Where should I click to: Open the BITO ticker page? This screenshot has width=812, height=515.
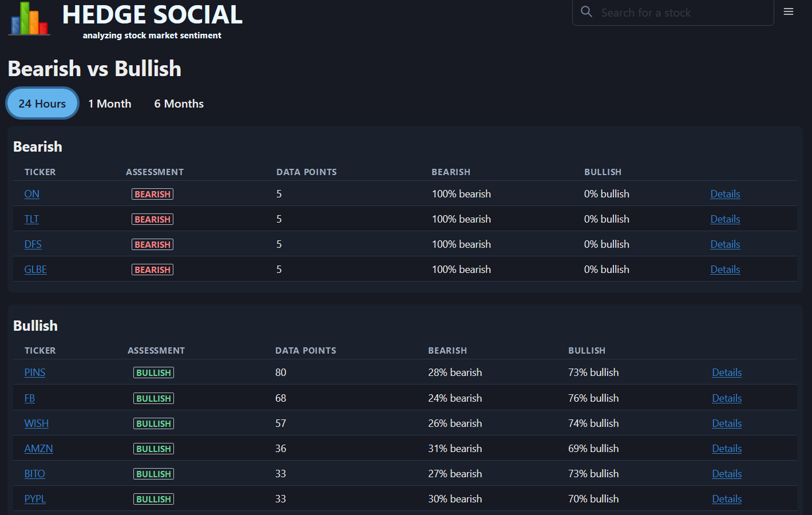34,473
